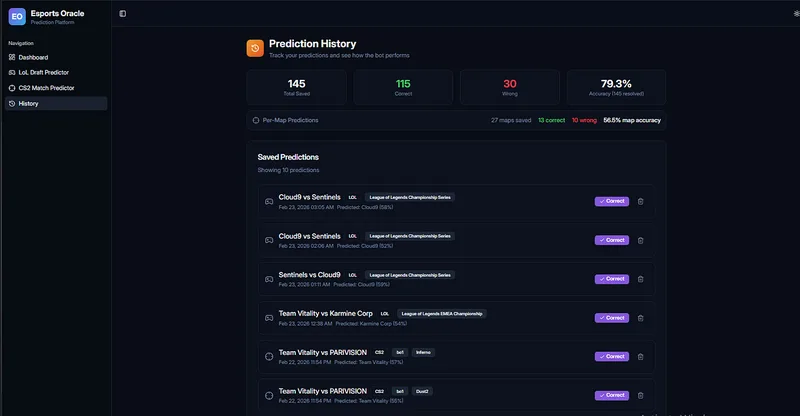The width and height of the screenshot is (800, 416).
Task: Click bo1 tag on the Inferno row
Action: 400,353
